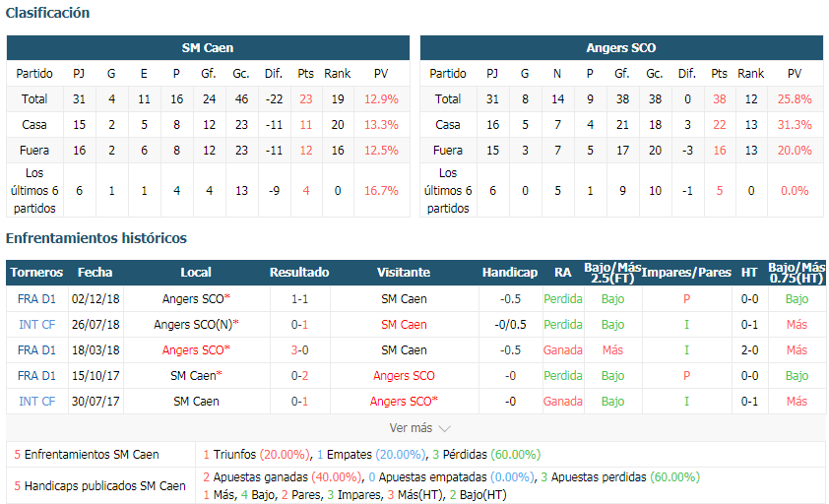Screen dimensions: 829x504
Task: Click date cell 26/07/18
Action: [x=96, y=324]
